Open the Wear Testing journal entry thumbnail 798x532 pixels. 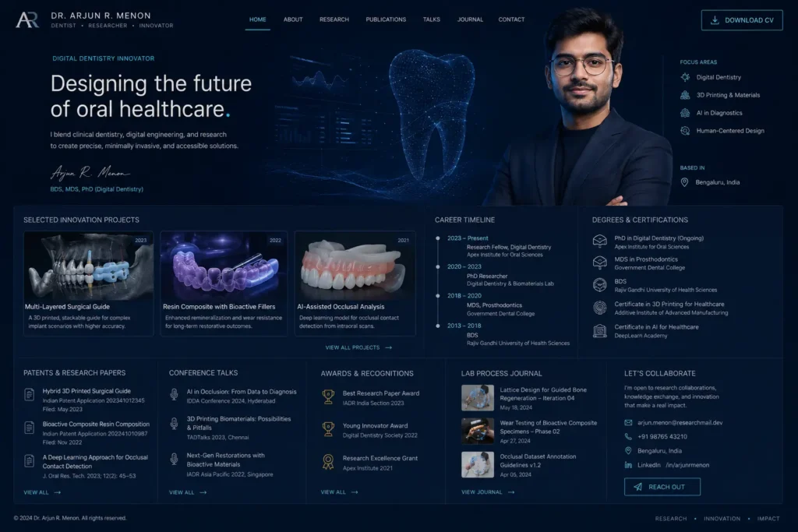pyautogui.click(x=478, y=432)
